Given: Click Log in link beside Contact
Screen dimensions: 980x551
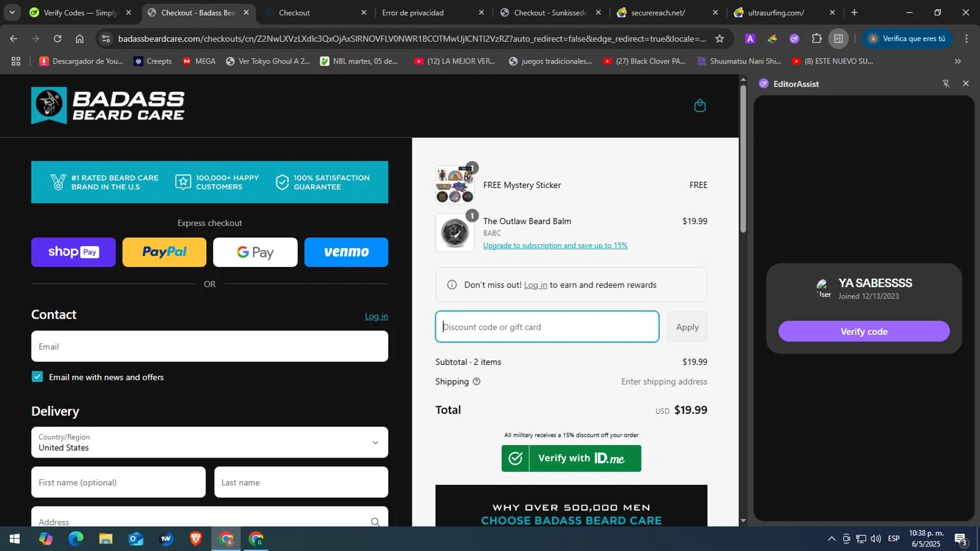Looking at the screenshot, I should click(x=376, y=316).
